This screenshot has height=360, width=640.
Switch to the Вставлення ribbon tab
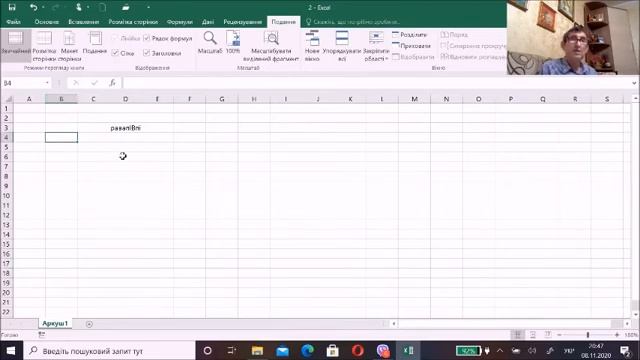click(x=84, y=22)
